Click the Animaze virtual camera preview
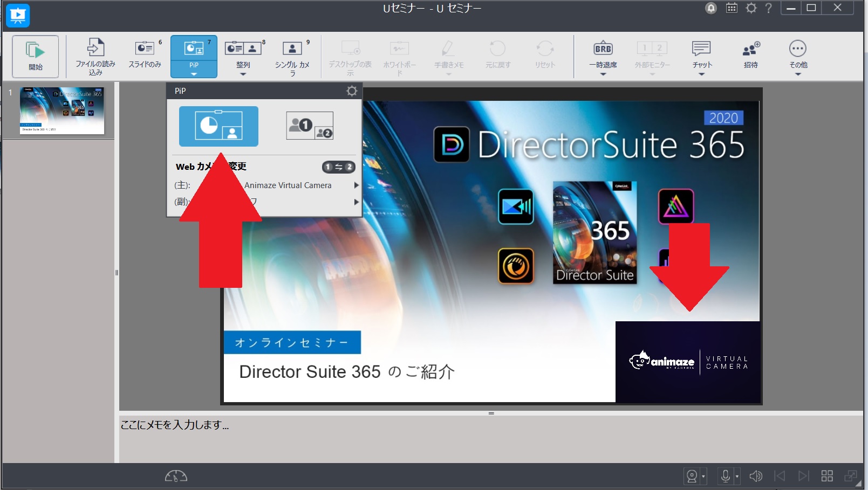The width and height of the screenshot is (868, 490). pyautogui.click(x=688, y=362)
